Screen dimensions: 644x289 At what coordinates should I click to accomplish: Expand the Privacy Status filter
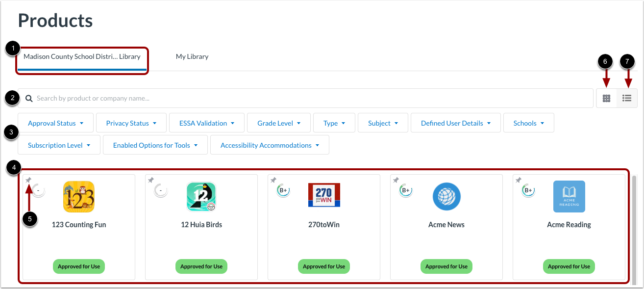click(131, 123)
